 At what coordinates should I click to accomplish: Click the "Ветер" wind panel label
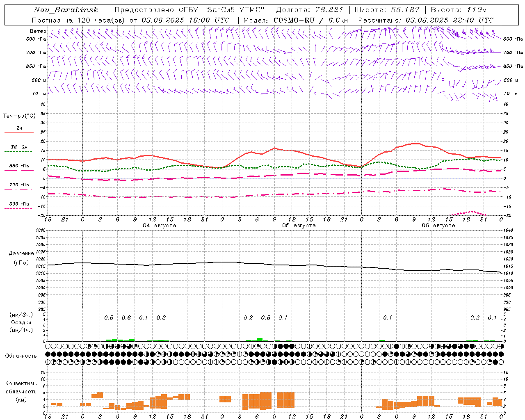38,31
